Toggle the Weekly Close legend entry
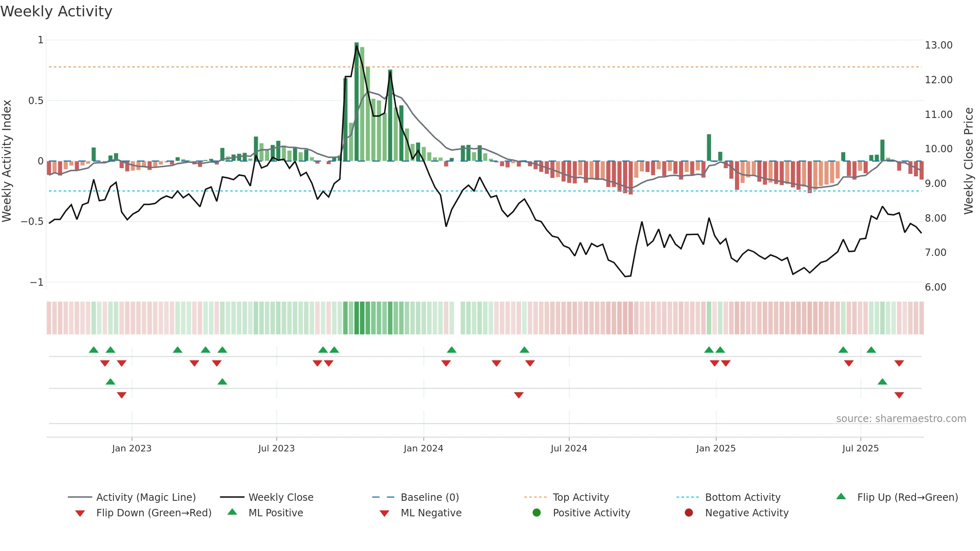980x551 pixels. pyautogui.click(x=267, y=497)
